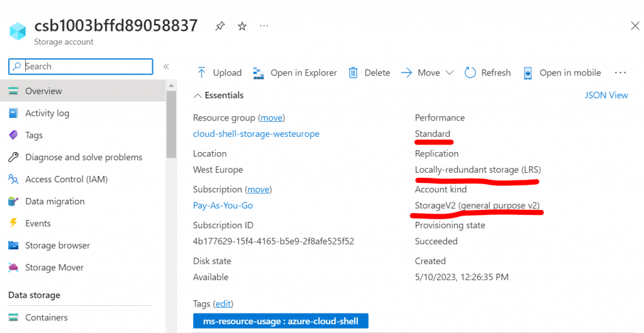Collapse the sidebar navigation menu
Image resolution: width=644 pixels, height=333 pixels.
click(x=166, y=67)
